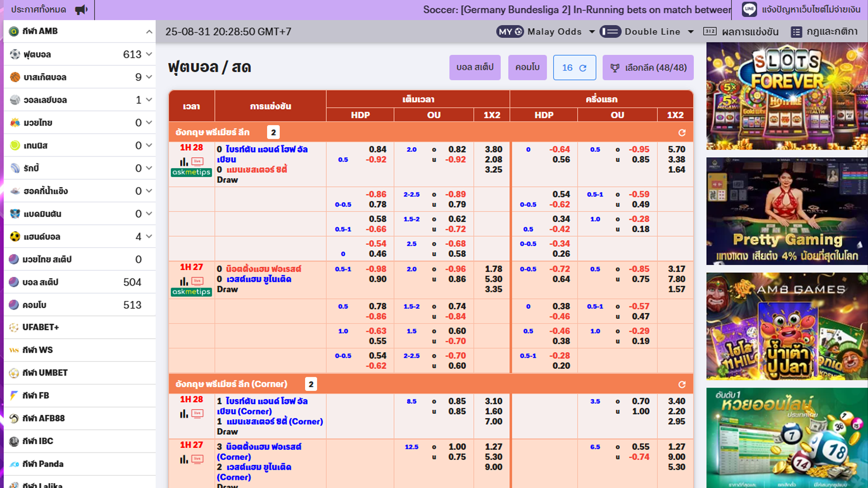Open statistics bar chart for Nottingham Forest match

pos(184,281)
